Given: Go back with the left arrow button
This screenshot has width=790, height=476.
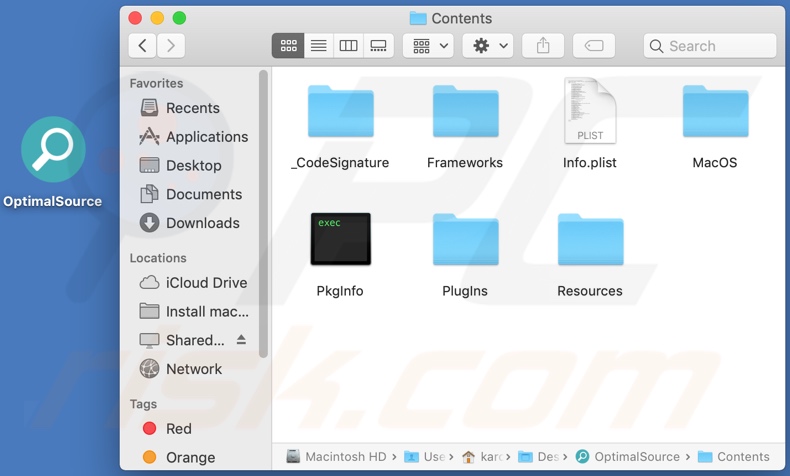Looking at the screenshot, I should (143, 46).
